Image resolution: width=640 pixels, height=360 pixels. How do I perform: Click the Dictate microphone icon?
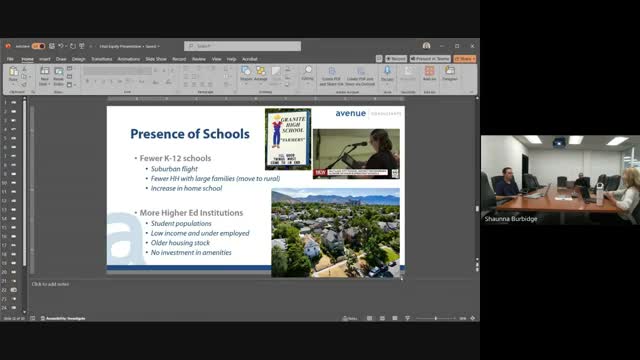pyautogui.click(x=387, y=74)
